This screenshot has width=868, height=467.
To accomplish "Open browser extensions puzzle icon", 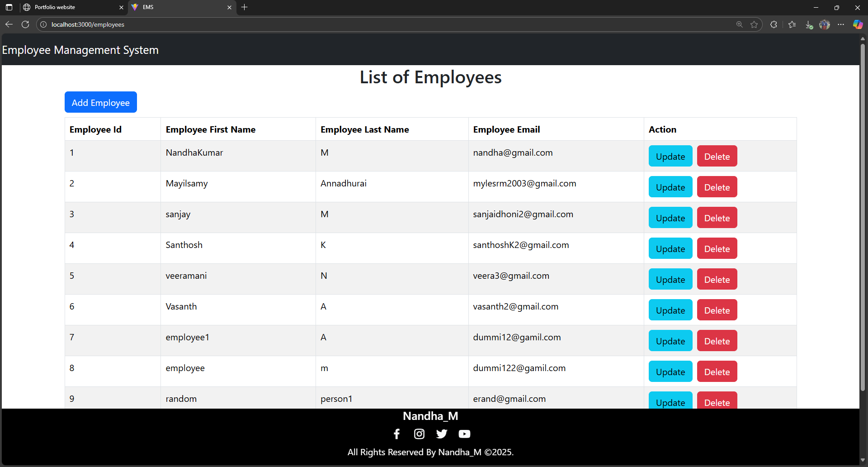I will coord(774,24).
